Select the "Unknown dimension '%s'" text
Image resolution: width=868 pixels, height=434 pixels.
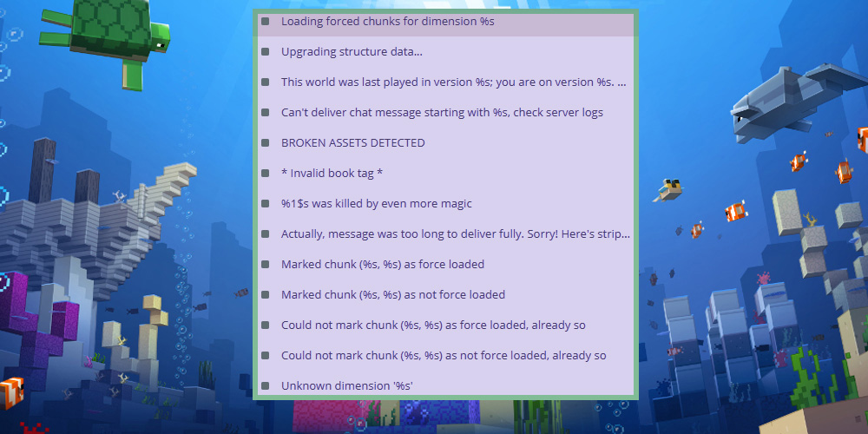(x=344, y=385)
